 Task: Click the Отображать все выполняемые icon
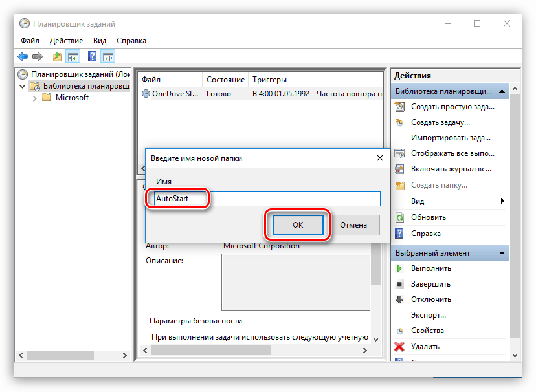[x=399, y=153]
